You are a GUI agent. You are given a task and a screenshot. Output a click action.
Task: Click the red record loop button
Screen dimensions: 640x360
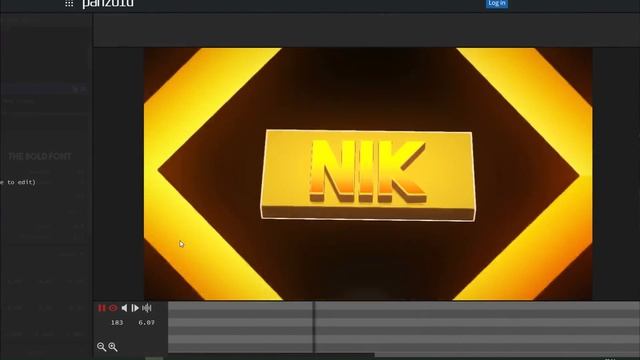(113, 308)
